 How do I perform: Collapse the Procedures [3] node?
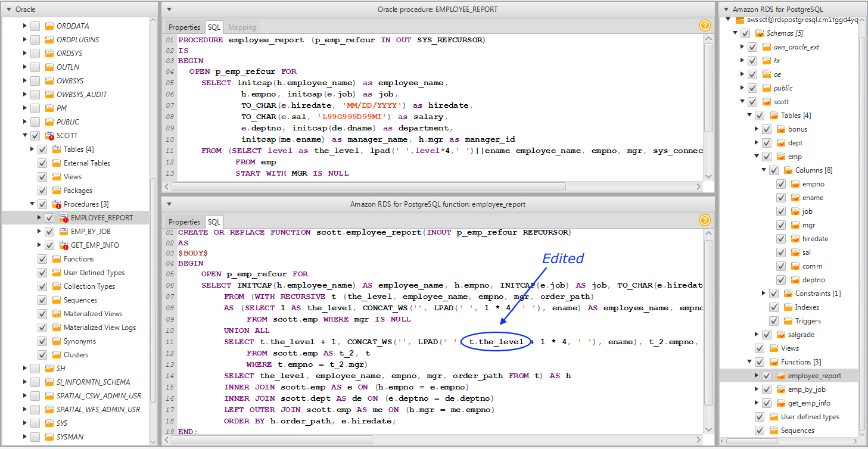click(32, 204)
